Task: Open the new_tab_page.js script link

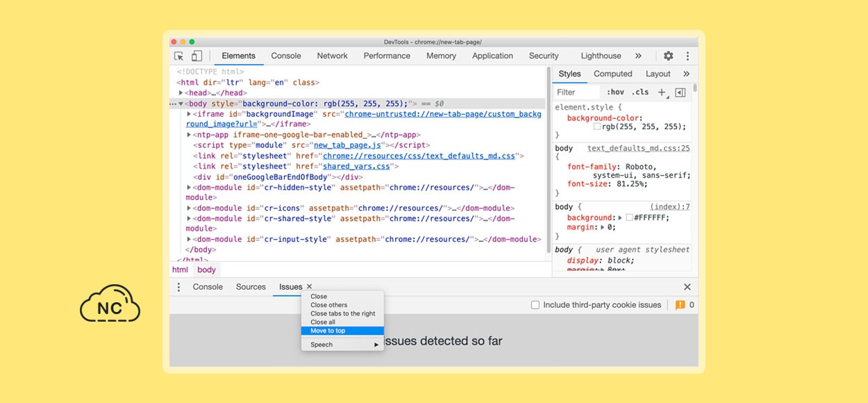Action: pos(347,145)
